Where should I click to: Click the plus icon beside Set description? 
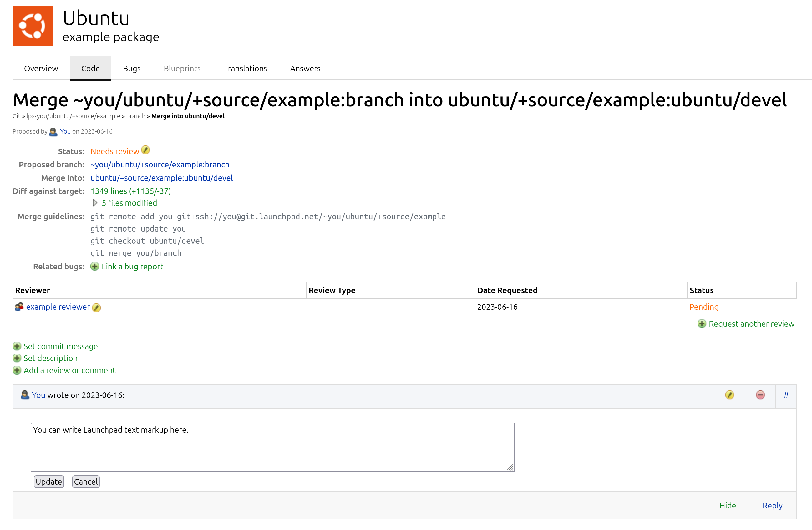tap(17, 358)
